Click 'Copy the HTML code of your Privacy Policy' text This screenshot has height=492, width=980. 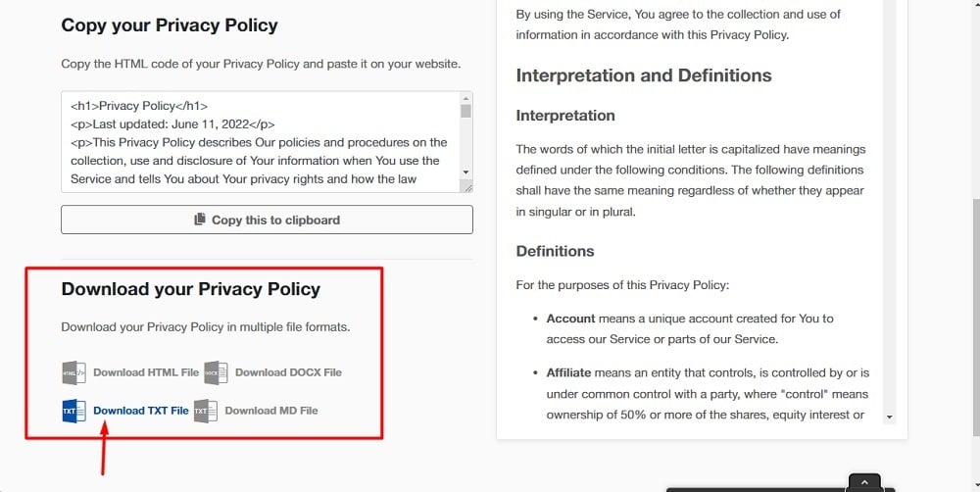261,64
